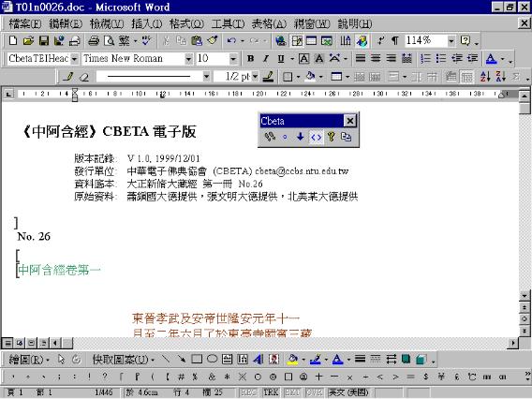Set text columns with the Columns icon
This screenshot has width=532, height=399.
click(x=346, y=41)
